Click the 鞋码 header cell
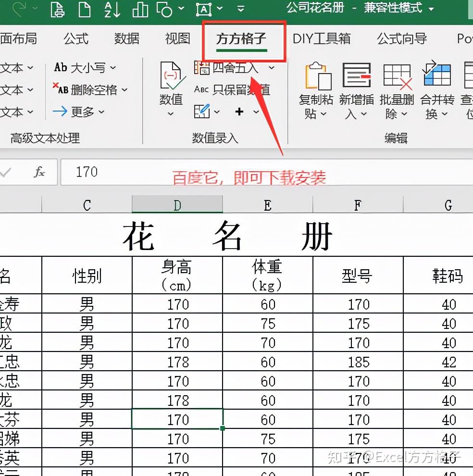The image size is (473, 476). (438, 275)
